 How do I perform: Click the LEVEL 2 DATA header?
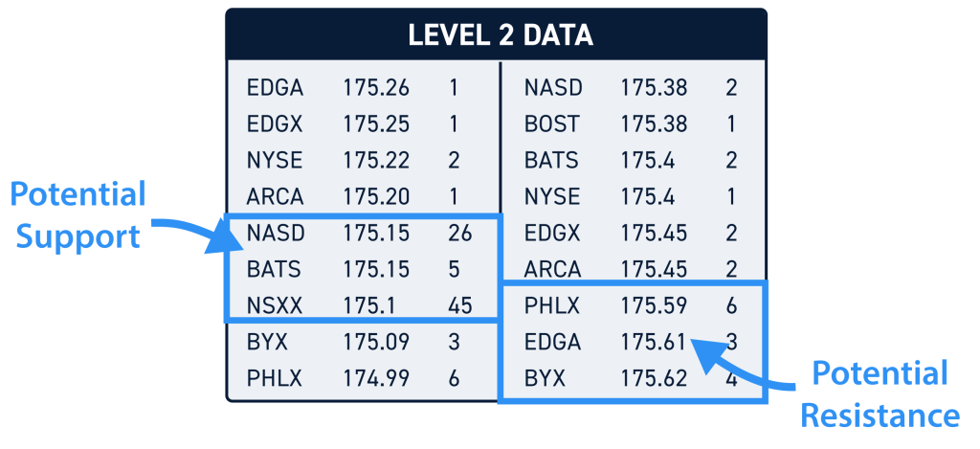(x=500, y=35)
